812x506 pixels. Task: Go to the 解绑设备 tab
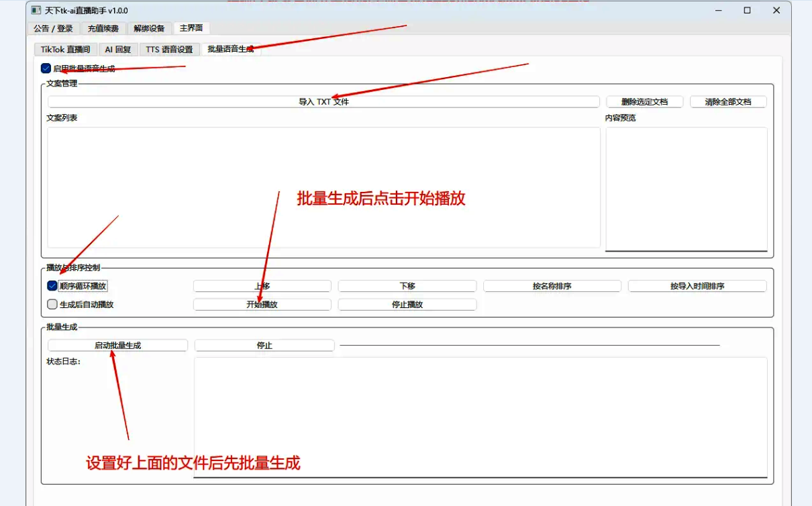click(149, 28)
